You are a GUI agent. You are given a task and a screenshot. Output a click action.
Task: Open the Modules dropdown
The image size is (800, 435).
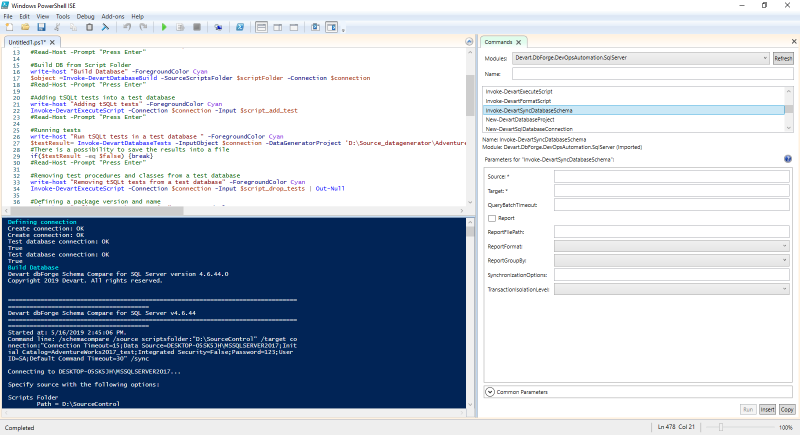(764, 59)
